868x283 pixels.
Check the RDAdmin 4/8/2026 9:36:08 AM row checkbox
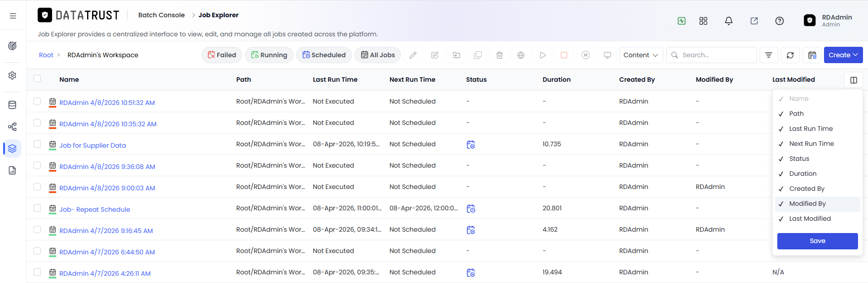37,165
